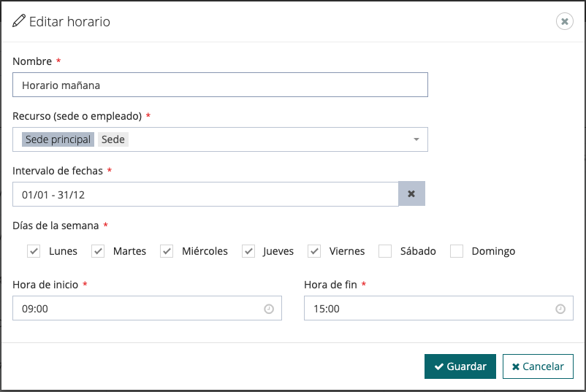Click the clock icon in Hora de fin
Screen dimensions: 586x392
coord(560,309)
